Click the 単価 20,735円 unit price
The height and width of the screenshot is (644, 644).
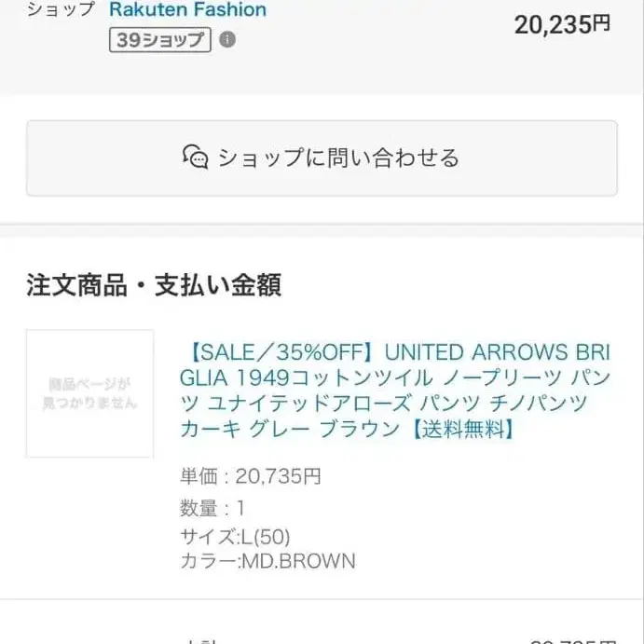(250, 477)
